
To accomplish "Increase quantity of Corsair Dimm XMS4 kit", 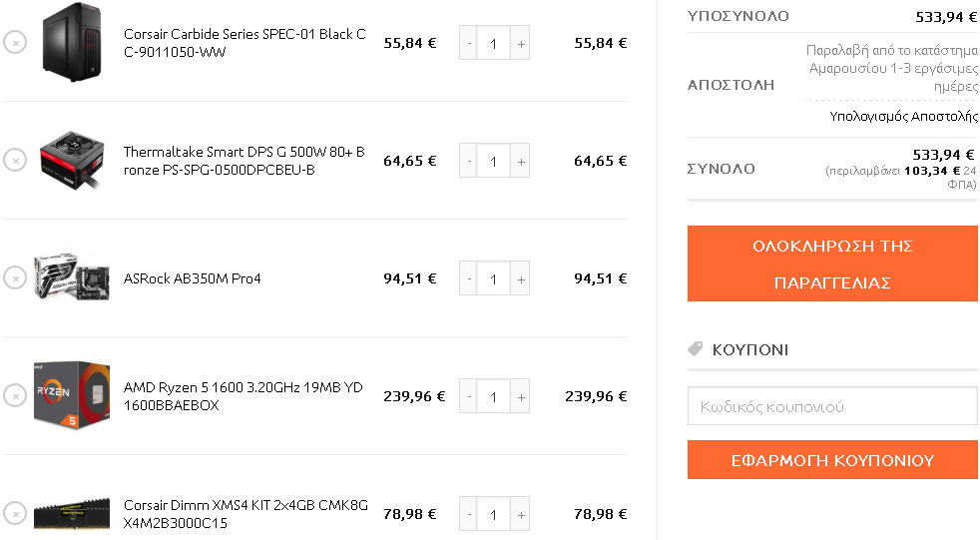I will click(x=520, y=514).
